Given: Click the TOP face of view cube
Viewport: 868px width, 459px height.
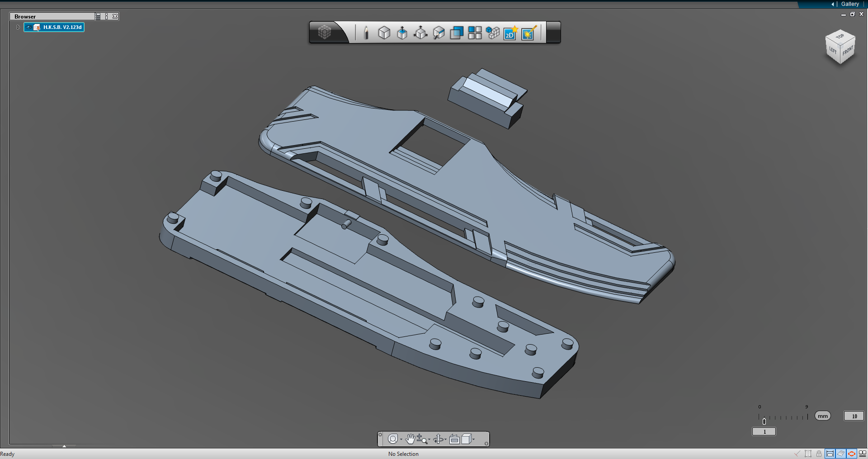Looking at the screenshot, I should coord(840,37).
